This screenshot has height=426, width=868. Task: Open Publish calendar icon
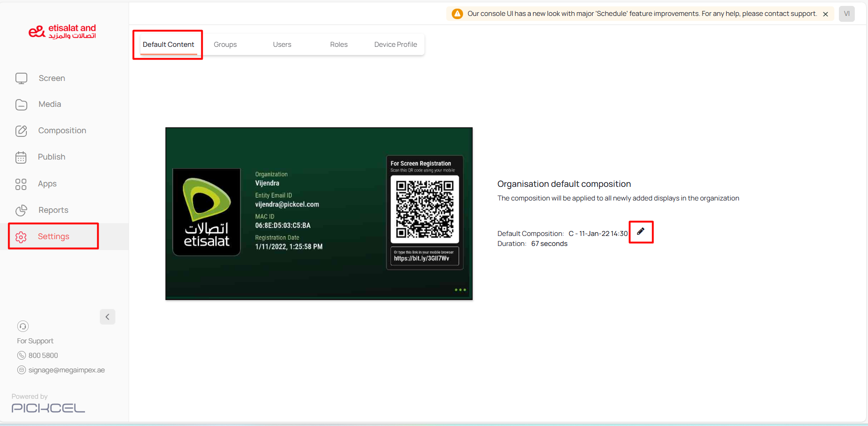click(21, 157)
